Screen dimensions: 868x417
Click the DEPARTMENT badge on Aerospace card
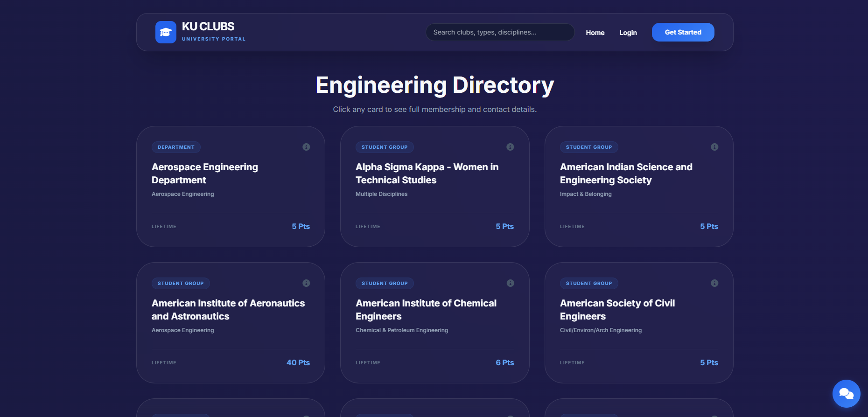pyautogui.click(x=176, y=147)
